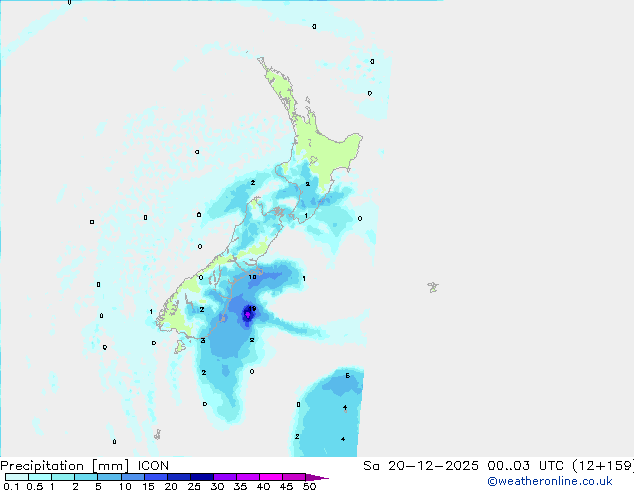Image resolution: width=634 pixels, height=490 pixels.
Task: Click the 25–30 mm dark blue legend box
Action: [x=202, y=477]
